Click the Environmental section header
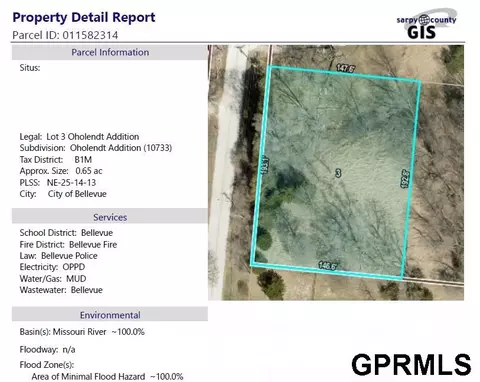The width and height of the screenshot is (480, 382). point(110,315)
